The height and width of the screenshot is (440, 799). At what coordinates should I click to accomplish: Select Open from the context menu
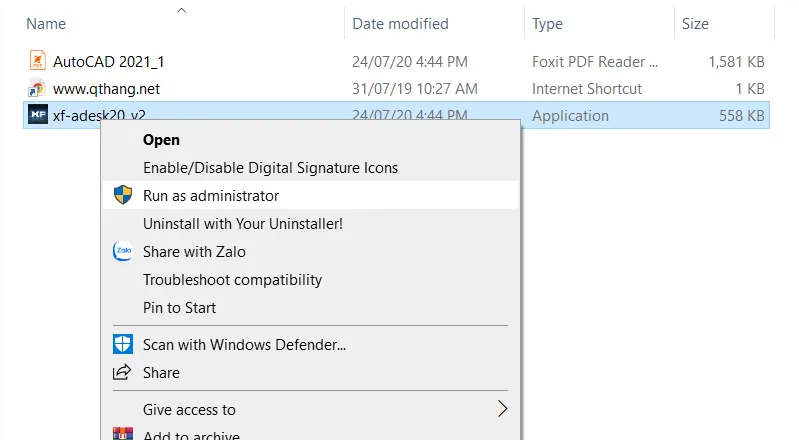pyautogui.click(x=161, y=139)
